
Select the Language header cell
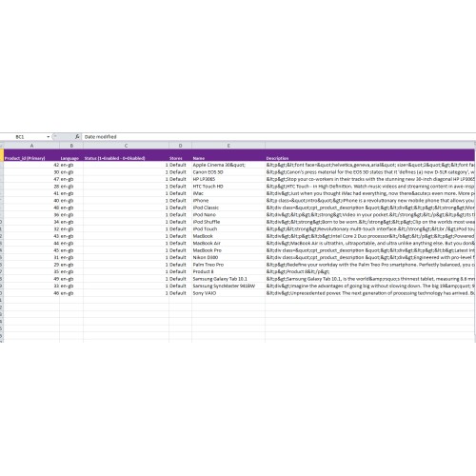71,155
